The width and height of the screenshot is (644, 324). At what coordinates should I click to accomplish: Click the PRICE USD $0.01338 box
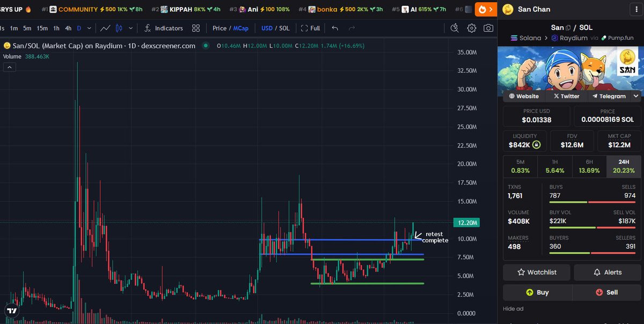pos(537,116)
